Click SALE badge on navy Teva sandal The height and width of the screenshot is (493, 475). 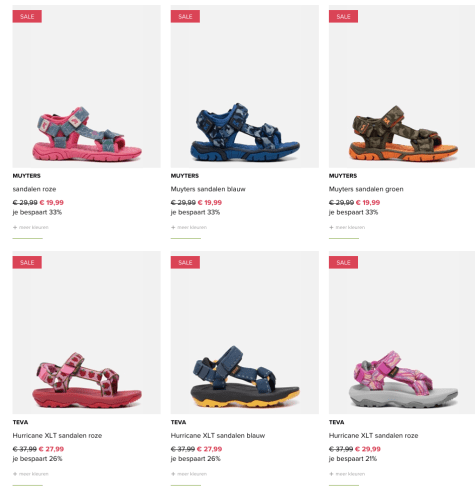pyautogui.click(x=185, y=262)
